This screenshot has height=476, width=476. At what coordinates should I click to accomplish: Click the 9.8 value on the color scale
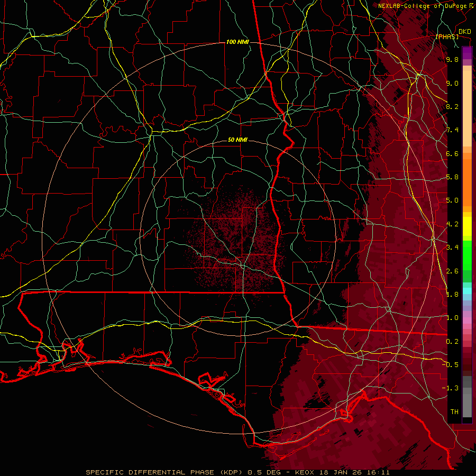point(452,59)
